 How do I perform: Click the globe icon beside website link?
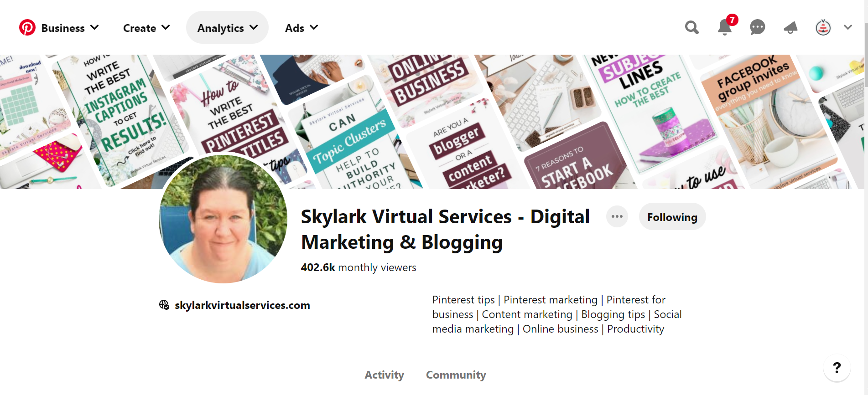pyautogui.click(x=164, y=305)
